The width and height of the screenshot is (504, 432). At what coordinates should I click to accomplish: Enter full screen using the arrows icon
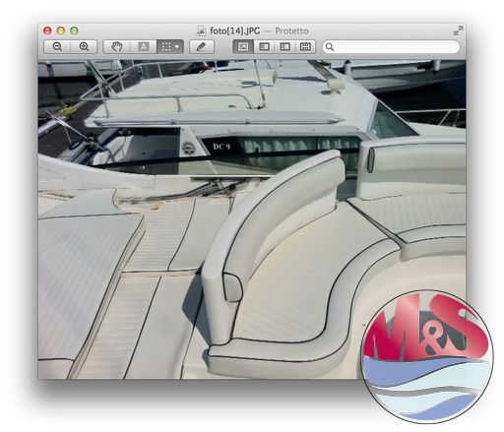click(x=458, y=31)
